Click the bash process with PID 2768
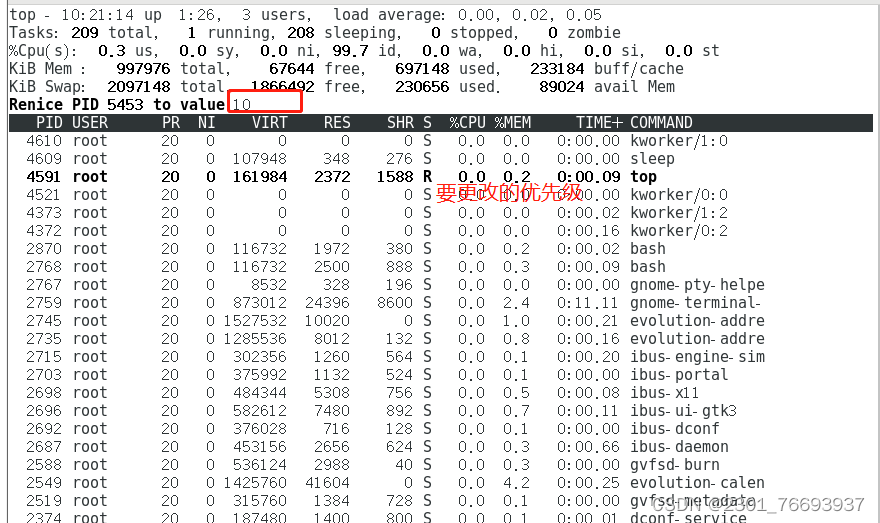 (x=648, y=267)
